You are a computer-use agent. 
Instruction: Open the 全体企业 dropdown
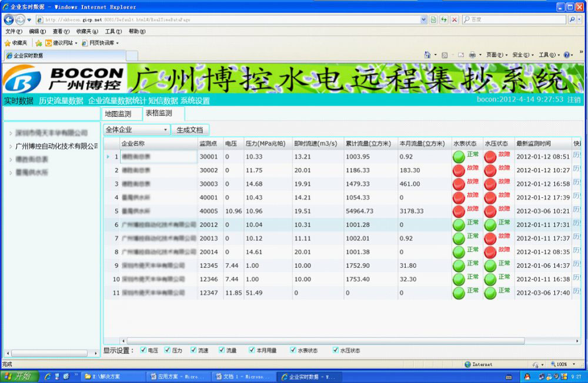pos(136,130)
